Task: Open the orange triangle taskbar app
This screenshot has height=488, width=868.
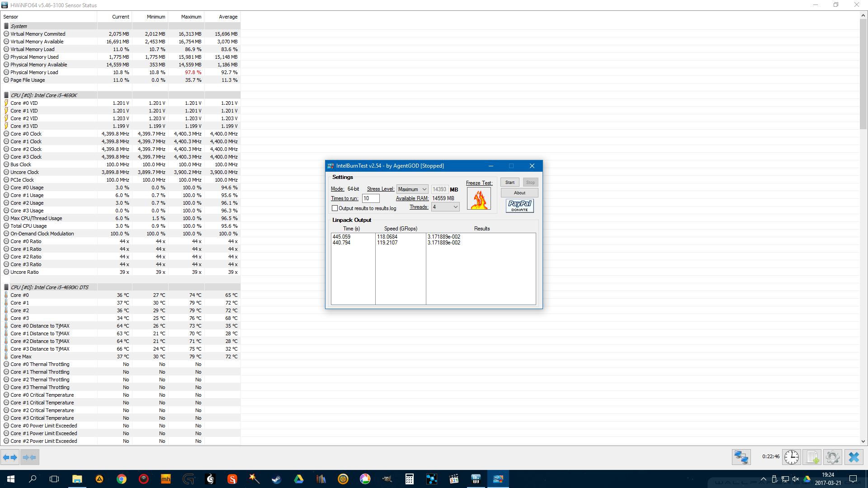Action: click(99, 479)
